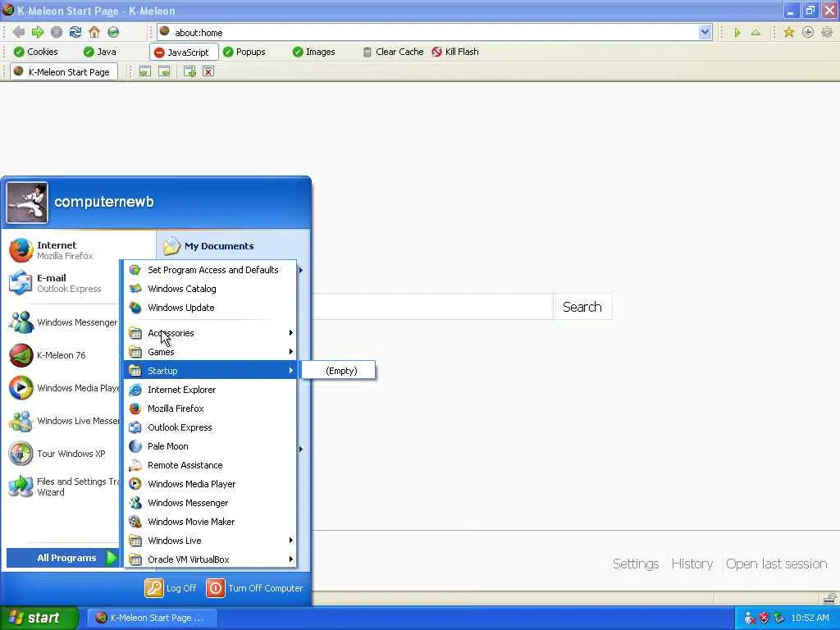Toggle Popups permission
The width and height of the screenshot is (840, 630).
pos(244,52)
